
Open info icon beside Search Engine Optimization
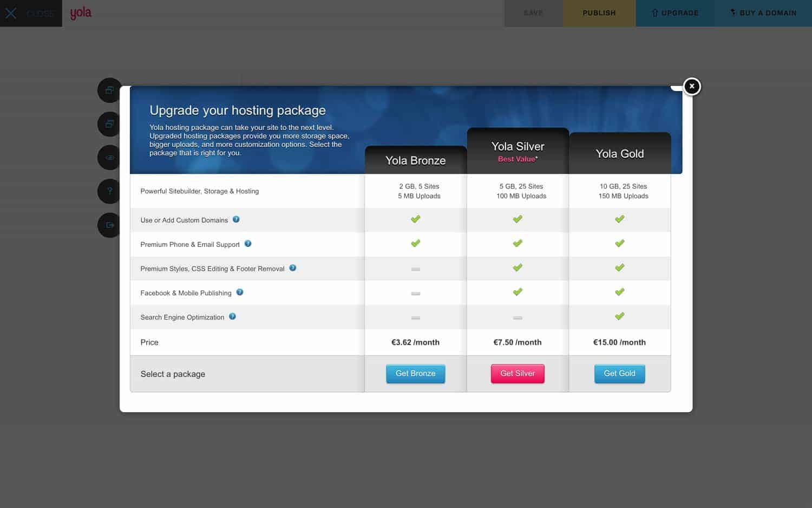click(232, 317)
